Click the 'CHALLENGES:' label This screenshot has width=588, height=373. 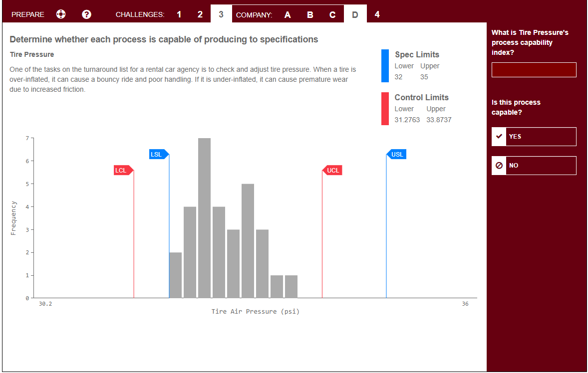tap(140, 14)
